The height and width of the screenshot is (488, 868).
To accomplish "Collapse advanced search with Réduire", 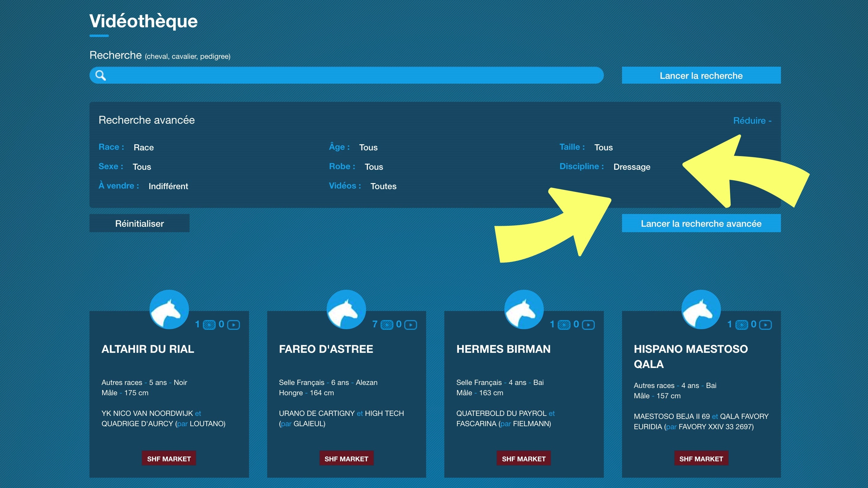I will pos(752,121).
